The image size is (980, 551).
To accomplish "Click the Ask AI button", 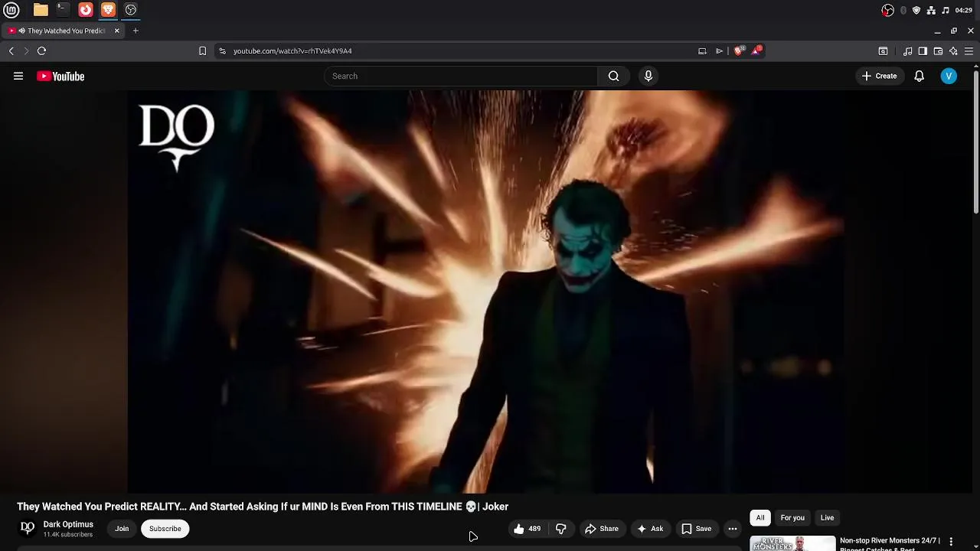I will pos(650,529).
